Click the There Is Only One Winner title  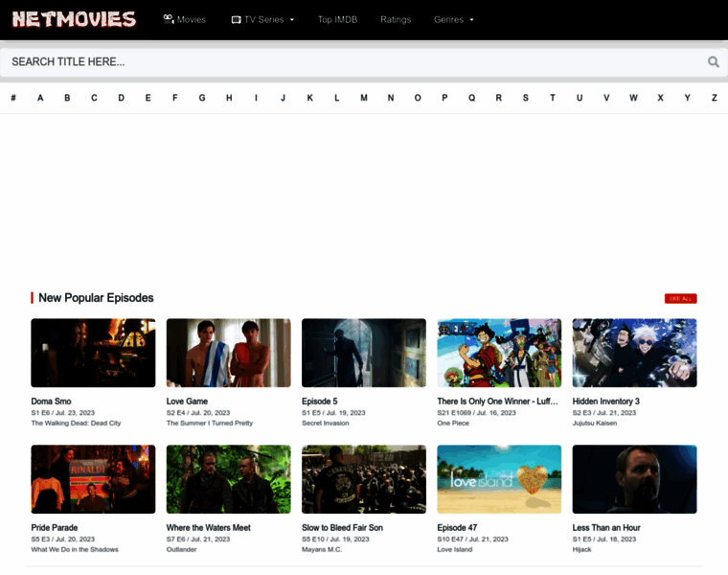(x=498, y=402)
